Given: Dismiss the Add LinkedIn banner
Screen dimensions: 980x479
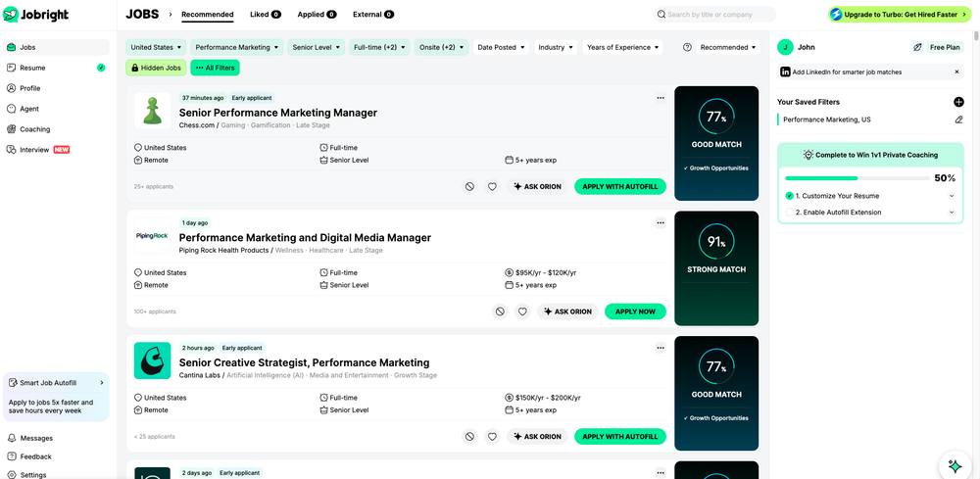Looking at the screenshot, I should [x=956, y=72].
